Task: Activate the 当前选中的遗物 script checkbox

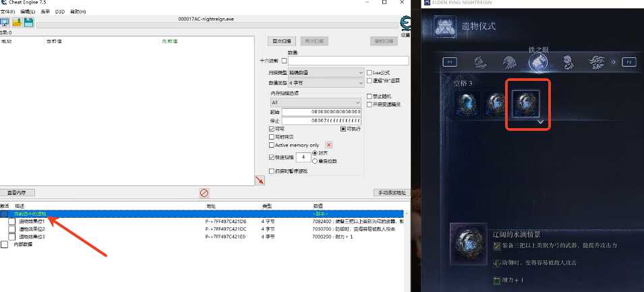Action: pyautogui.click(x=4, y=214)
